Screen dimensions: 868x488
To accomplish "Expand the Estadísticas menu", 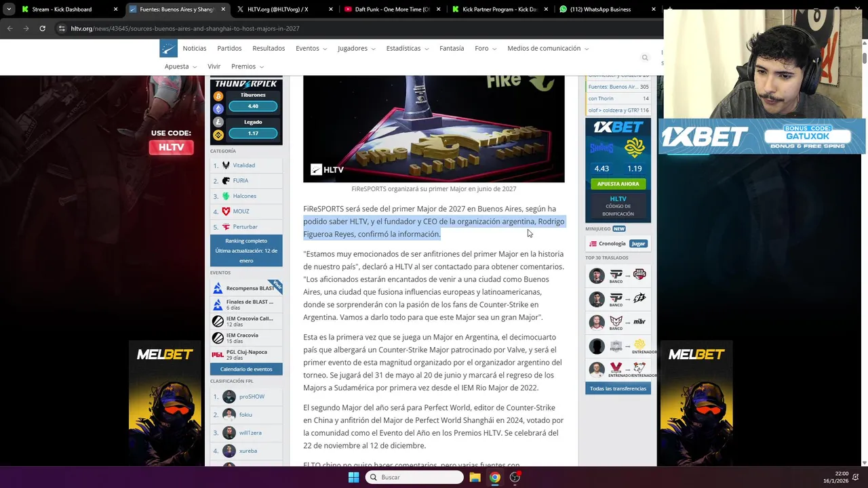I will [x=408, y=48].
